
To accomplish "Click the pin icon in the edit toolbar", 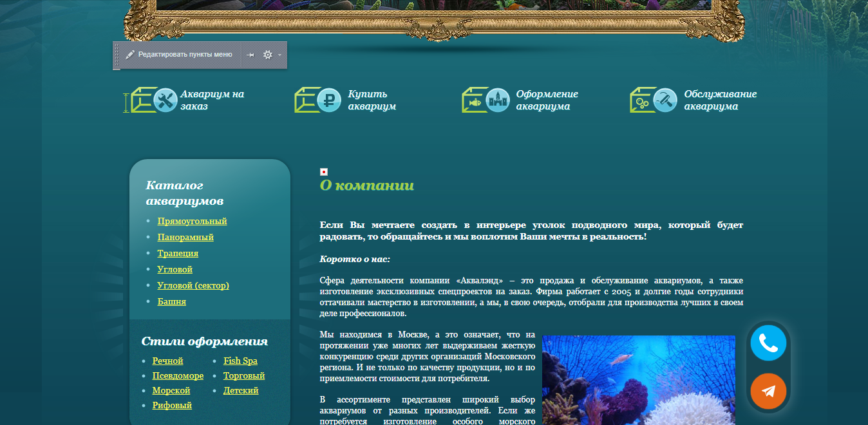I will tap(250, 55).
